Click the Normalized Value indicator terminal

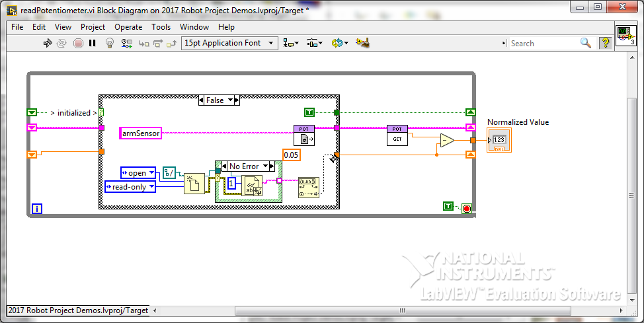499,141
